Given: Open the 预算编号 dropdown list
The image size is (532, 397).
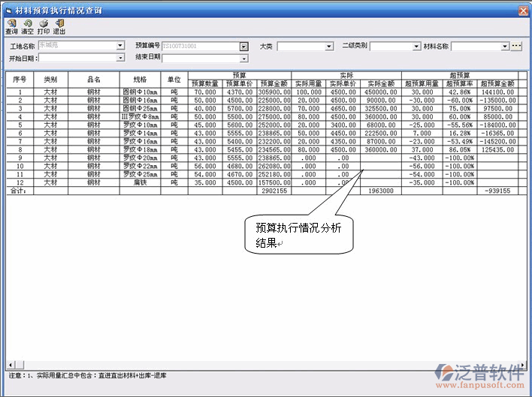Looking at the screenshot, I should pyautogui.click(x=243, y=47).
